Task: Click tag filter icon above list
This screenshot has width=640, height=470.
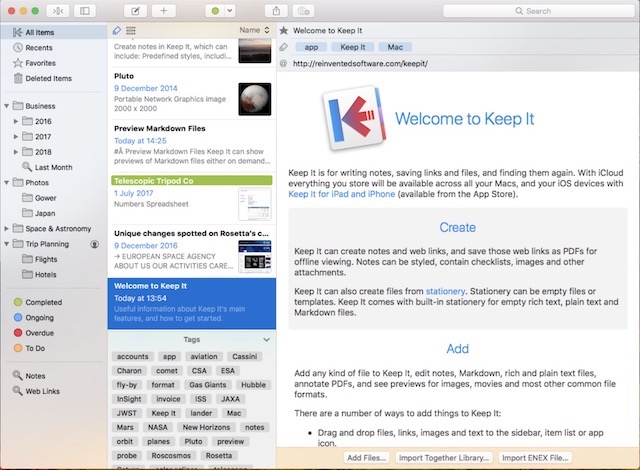Action: coord(117,30)
